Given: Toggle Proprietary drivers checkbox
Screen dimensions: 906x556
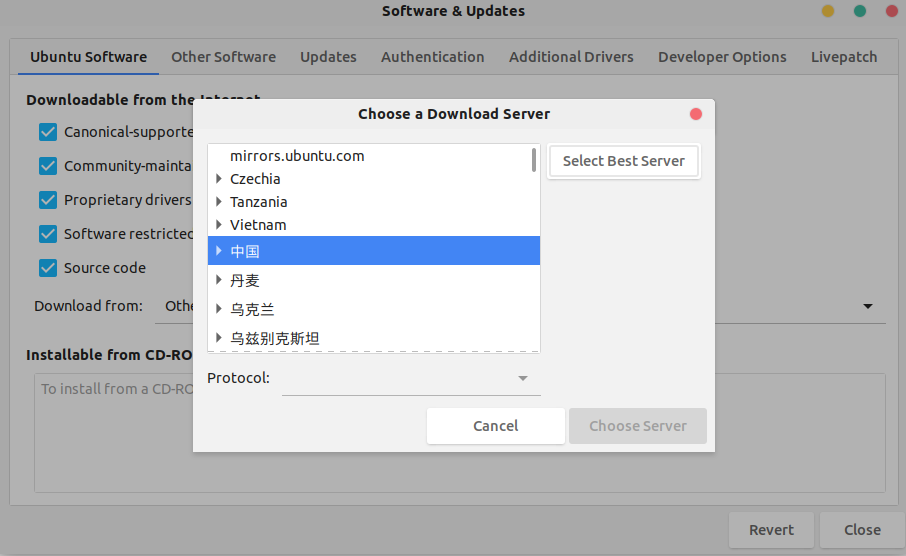Looking at the screenshot, I should tap(48, 200).
